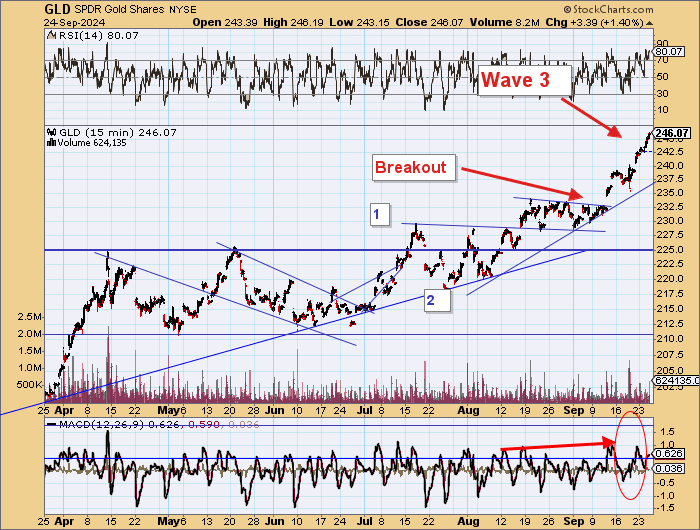Click the 217.5 price axis label
This screenshot has width=700, height=530.
tap(671, 294)
